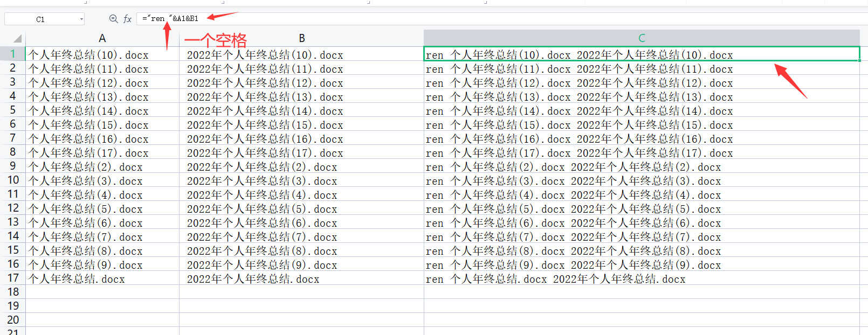Screen dimensions: 868x335
Task: Select column B header
Action: click(x=301, y=38)
